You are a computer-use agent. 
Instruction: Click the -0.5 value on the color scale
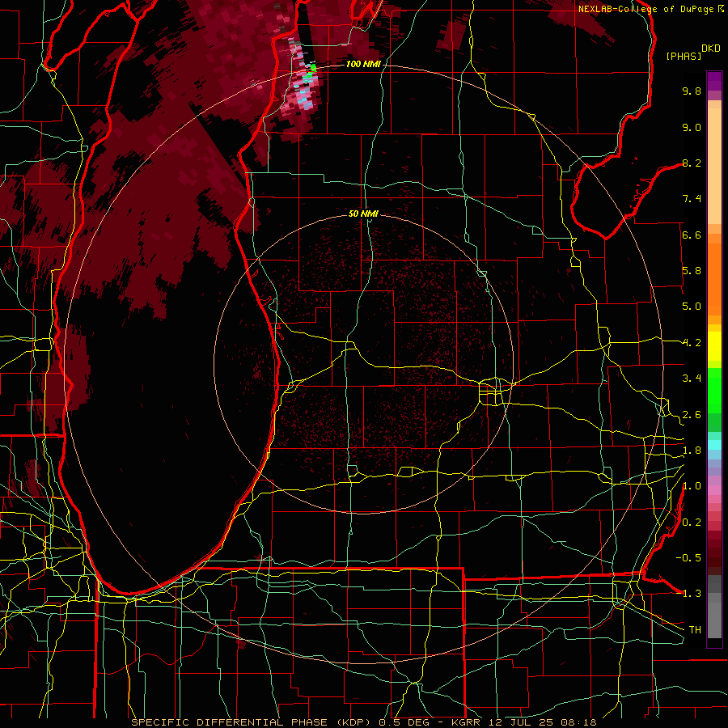(688, 558)
